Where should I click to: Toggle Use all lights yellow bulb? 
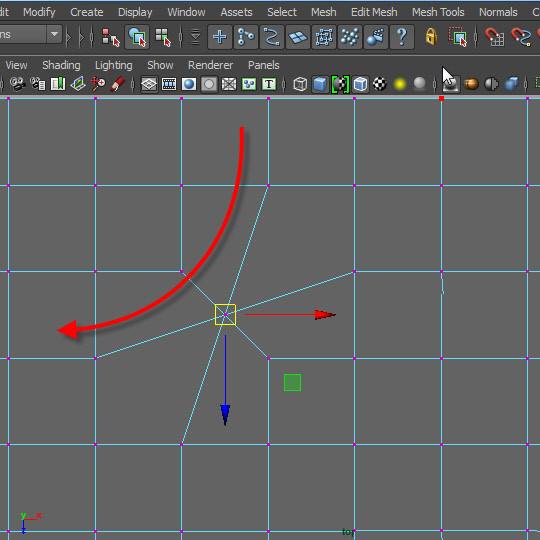(x=399, y=84)
